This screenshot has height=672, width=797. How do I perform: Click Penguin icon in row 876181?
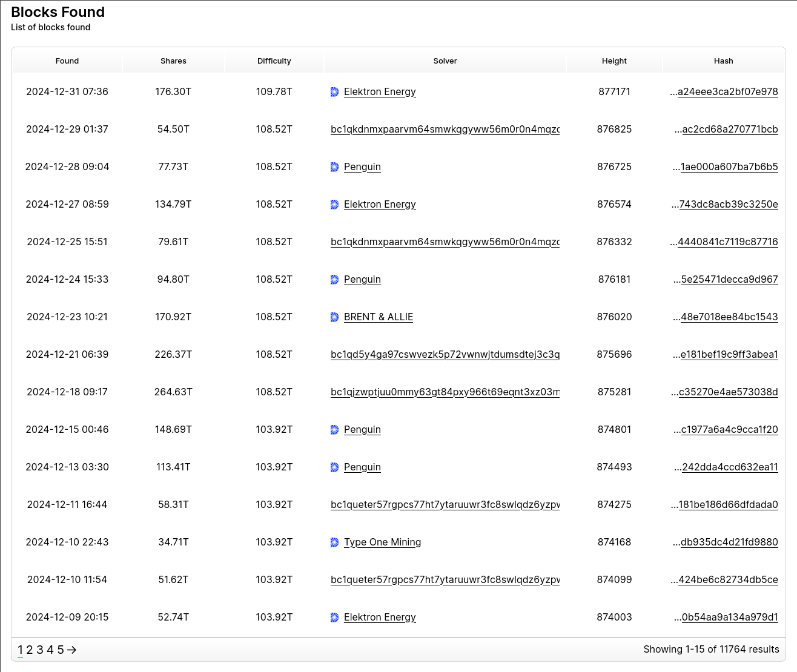coord(334,280)
